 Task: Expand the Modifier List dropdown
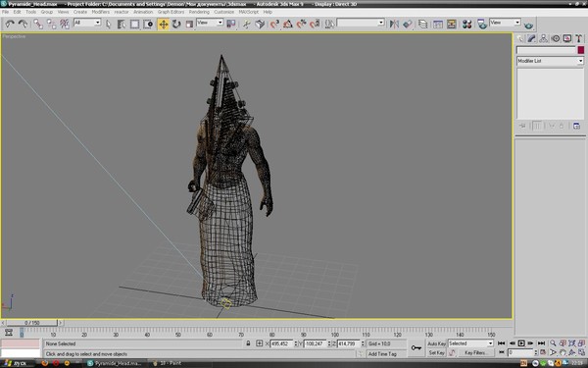coord(550,61)
